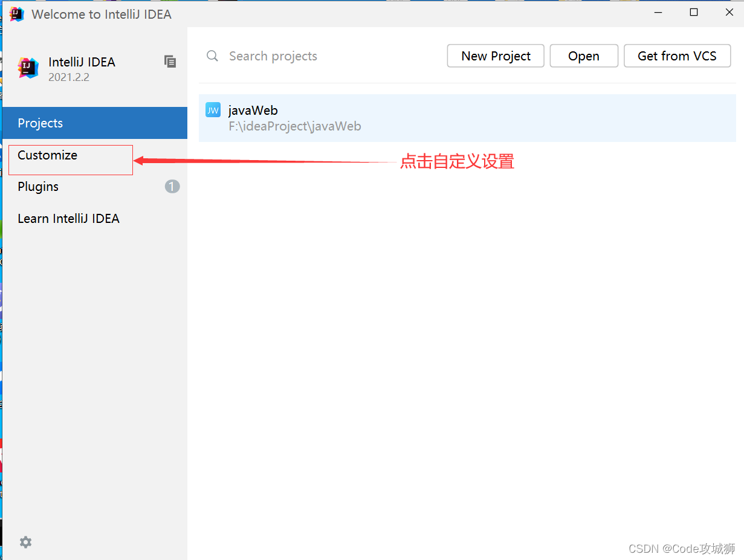744x560 pixels.
Task: Select the Projects tab
Action: coord(95,123)
